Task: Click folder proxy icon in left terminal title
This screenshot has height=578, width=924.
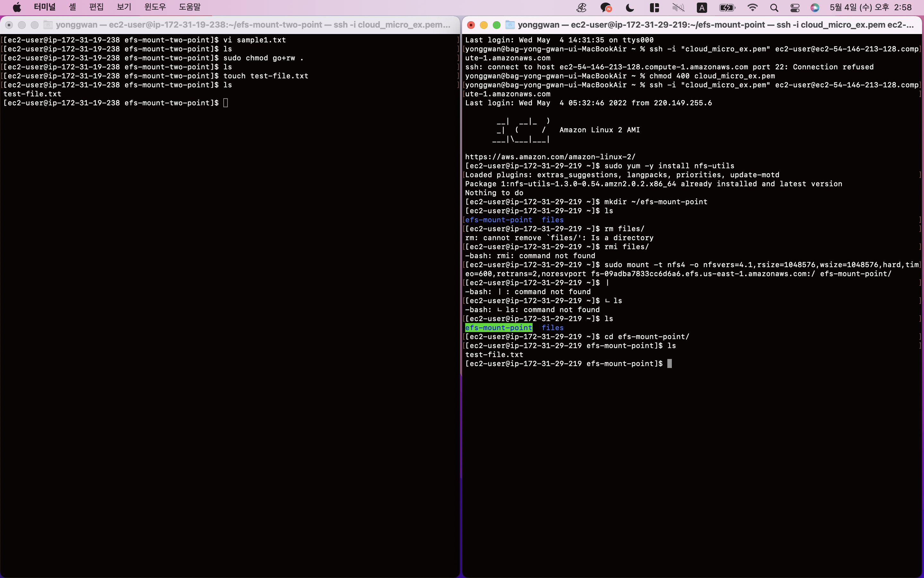Action: [48, 25]
